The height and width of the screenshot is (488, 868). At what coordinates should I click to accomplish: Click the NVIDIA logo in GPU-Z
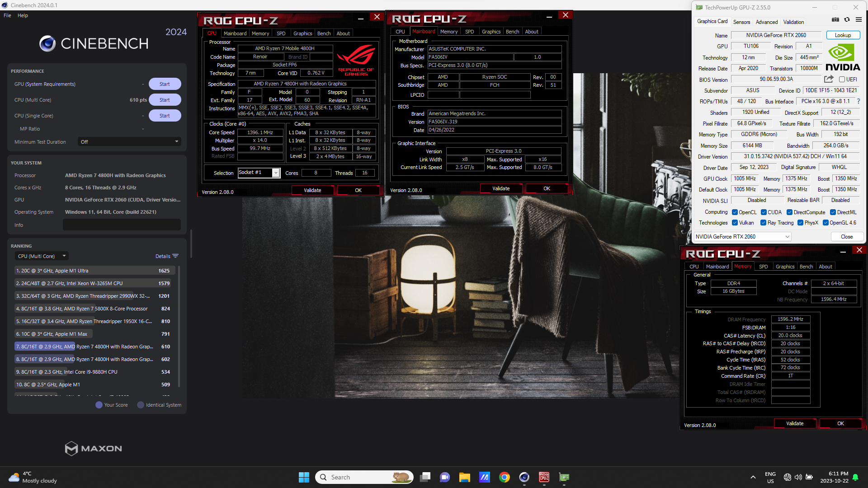843,57
